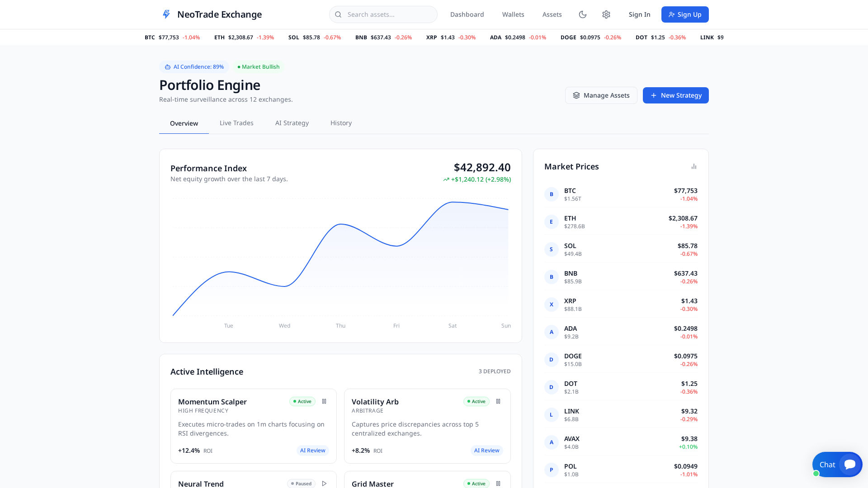Click SOL in the ticker strip
Image resolution: width=868 pixels, height=488 pixels.
315,38
